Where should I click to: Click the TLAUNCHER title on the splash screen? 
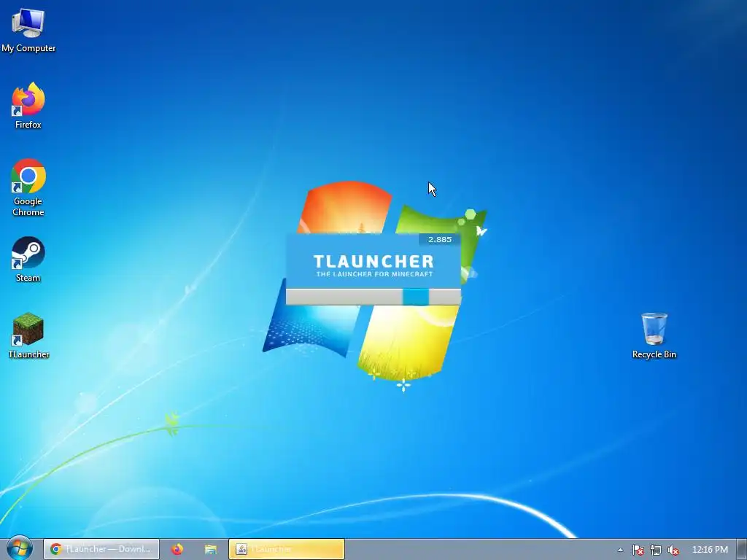pyautogui.click(x=374, y=262)
